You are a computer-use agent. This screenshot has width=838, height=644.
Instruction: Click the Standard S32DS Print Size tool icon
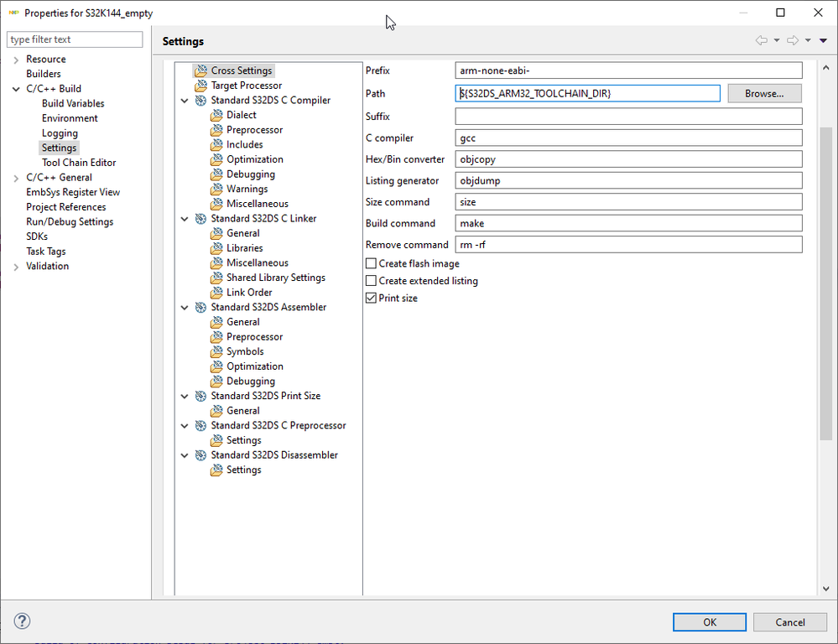[201, 396]
